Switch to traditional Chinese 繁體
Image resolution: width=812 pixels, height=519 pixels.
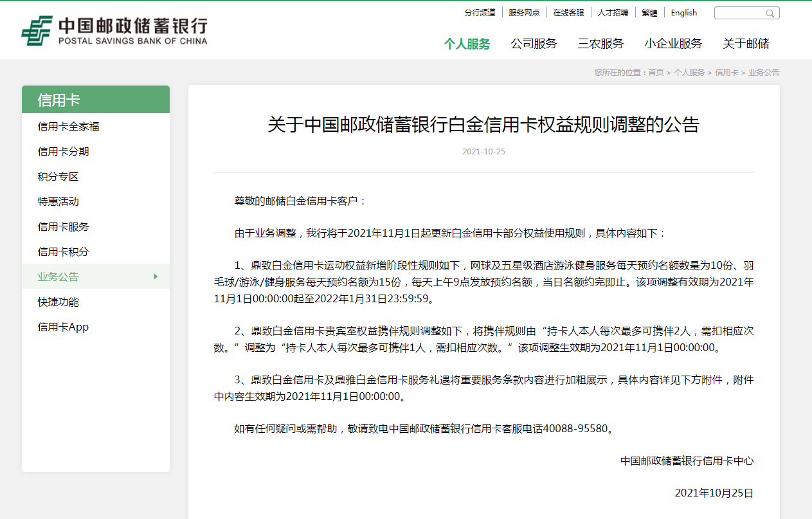649,13
